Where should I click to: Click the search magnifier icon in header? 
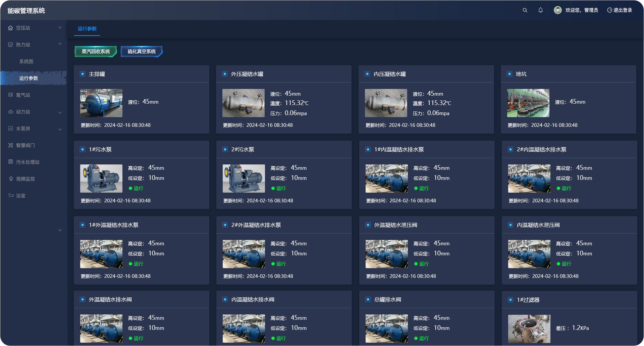(525, 10)
